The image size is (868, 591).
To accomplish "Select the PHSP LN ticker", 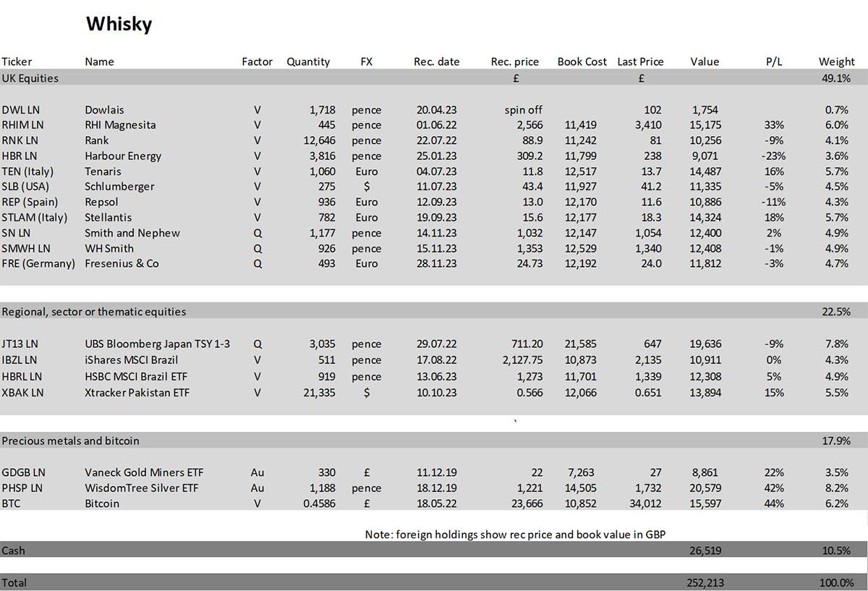I will tap(22, 488).
